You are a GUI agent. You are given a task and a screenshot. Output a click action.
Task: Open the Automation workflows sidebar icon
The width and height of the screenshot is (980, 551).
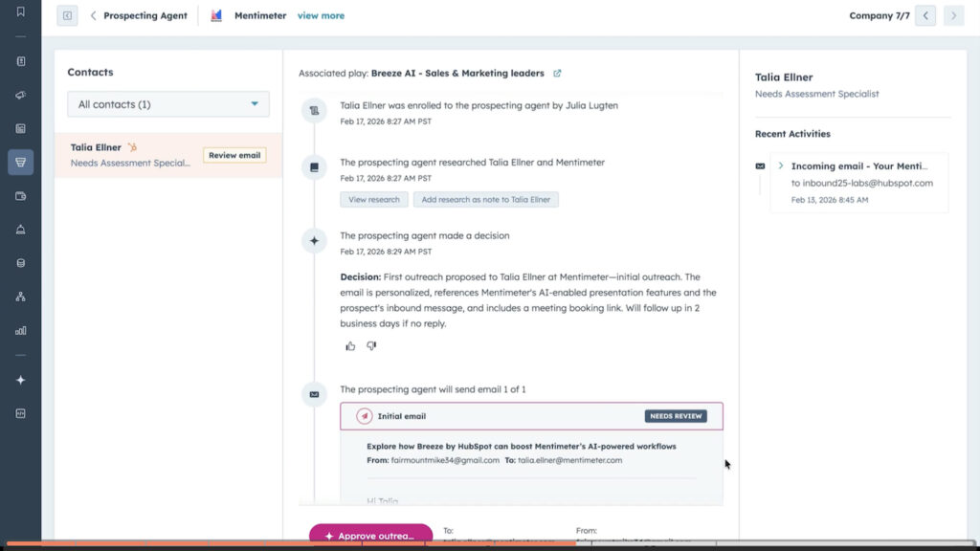(21, 297)
